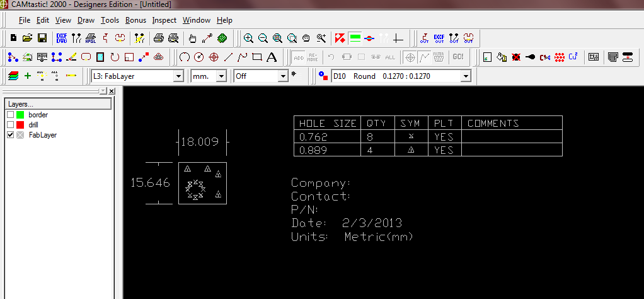Open Print Preview icon
The height and width of the screenshot is (299, 644).
pos(173,38)
